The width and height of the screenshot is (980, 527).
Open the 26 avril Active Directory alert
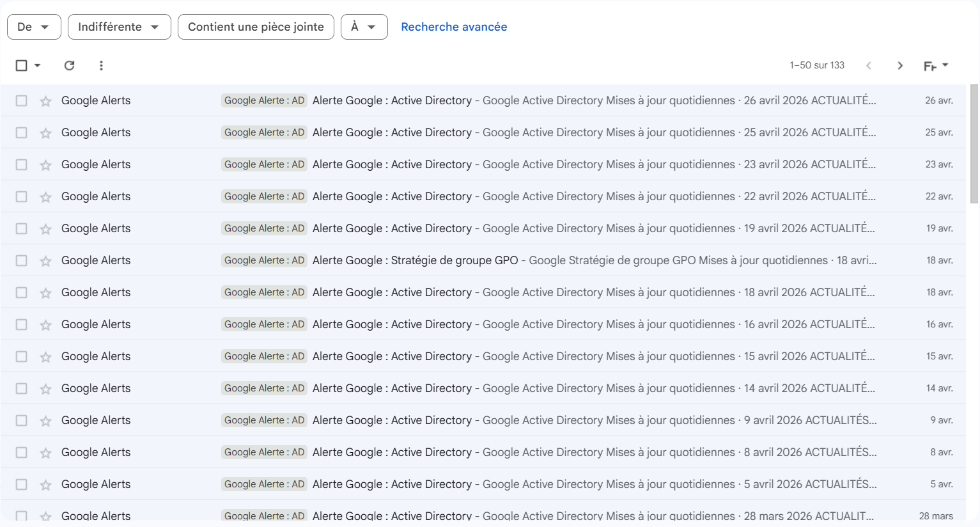click(483, 100)
